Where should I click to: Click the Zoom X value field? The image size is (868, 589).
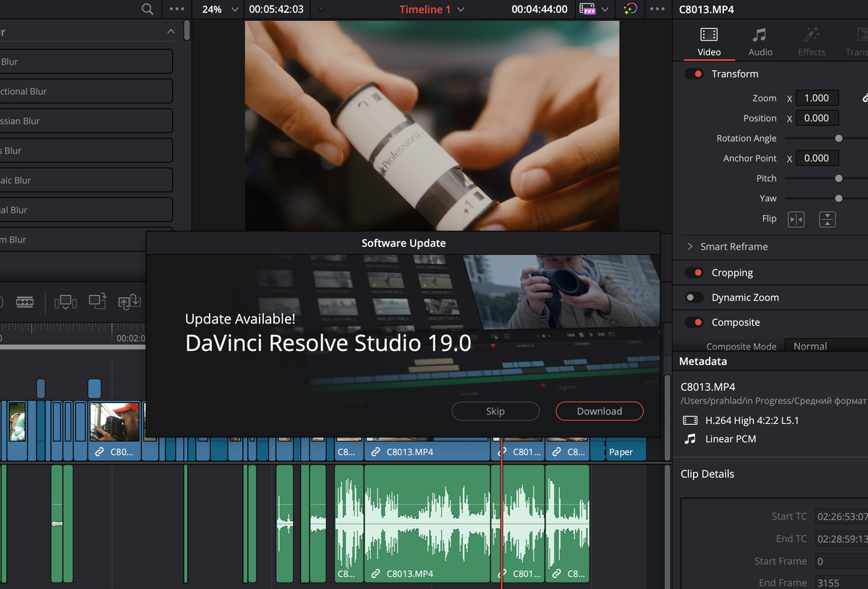point(817,98)
